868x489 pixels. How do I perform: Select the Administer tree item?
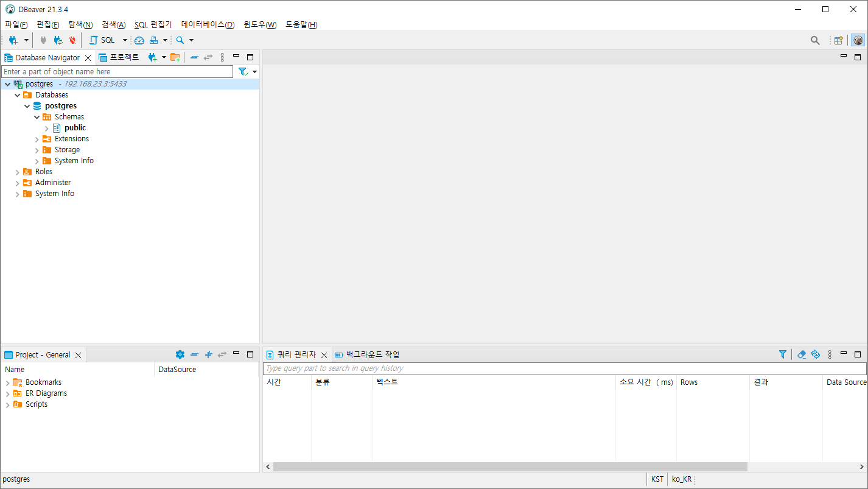(53, 183)
